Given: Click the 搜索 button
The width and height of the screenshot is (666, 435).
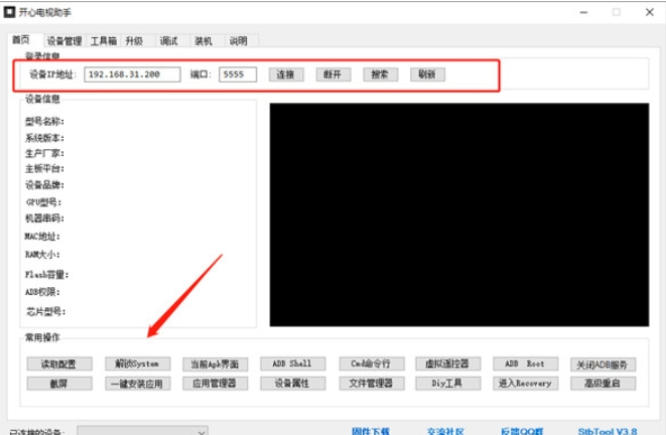Looking at the screenshot, I should [380, 74].
